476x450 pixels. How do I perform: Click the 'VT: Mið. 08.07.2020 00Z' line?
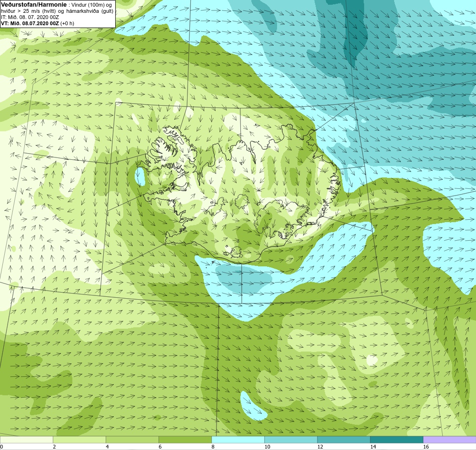(30, 23)
